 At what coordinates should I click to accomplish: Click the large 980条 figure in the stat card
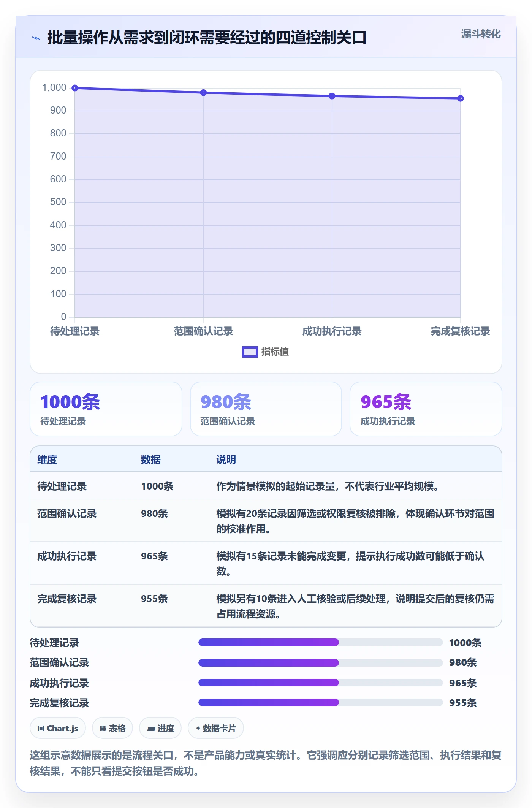pos(226,402)
